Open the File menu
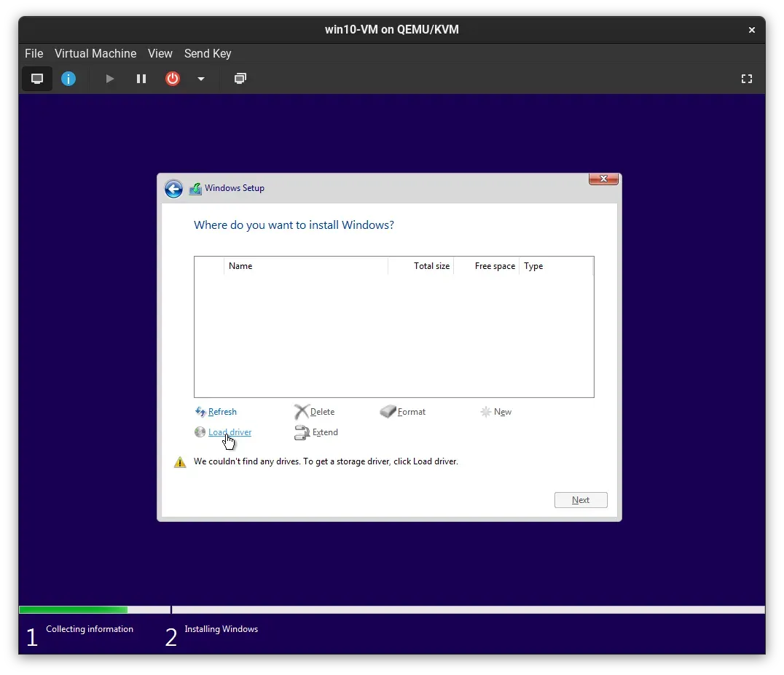 point(34,53)
